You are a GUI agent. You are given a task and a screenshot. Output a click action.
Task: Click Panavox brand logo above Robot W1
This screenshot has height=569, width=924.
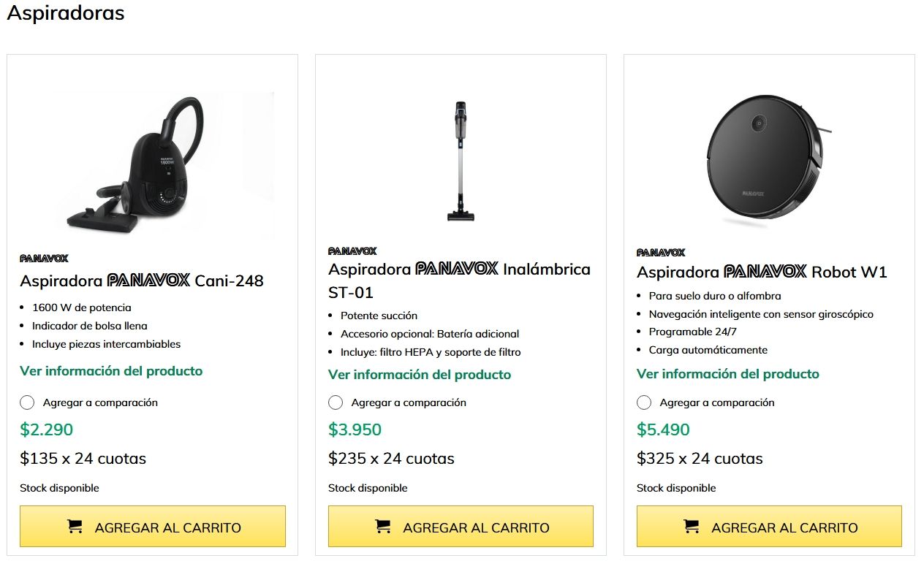point(661,252)
